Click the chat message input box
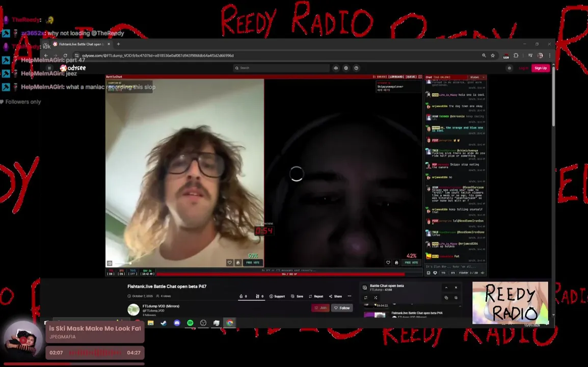This screenshot has height=367, width=588. (455, 267)
